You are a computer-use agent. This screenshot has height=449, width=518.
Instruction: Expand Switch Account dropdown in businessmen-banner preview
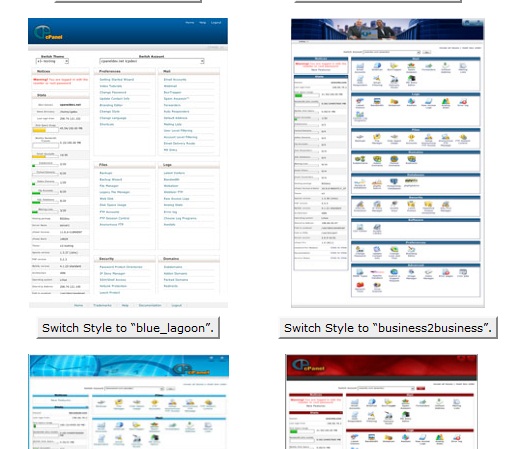391,52
